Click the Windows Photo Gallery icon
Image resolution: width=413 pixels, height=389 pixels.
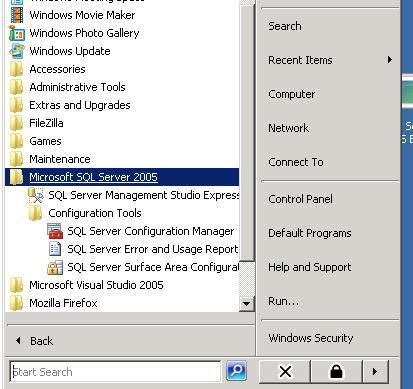(x=17, y=33)
